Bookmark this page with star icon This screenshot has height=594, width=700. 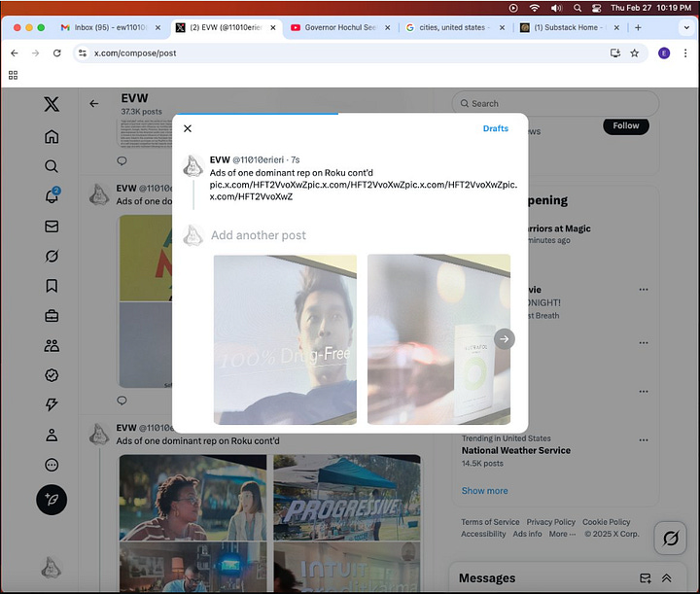coord(634,53)
